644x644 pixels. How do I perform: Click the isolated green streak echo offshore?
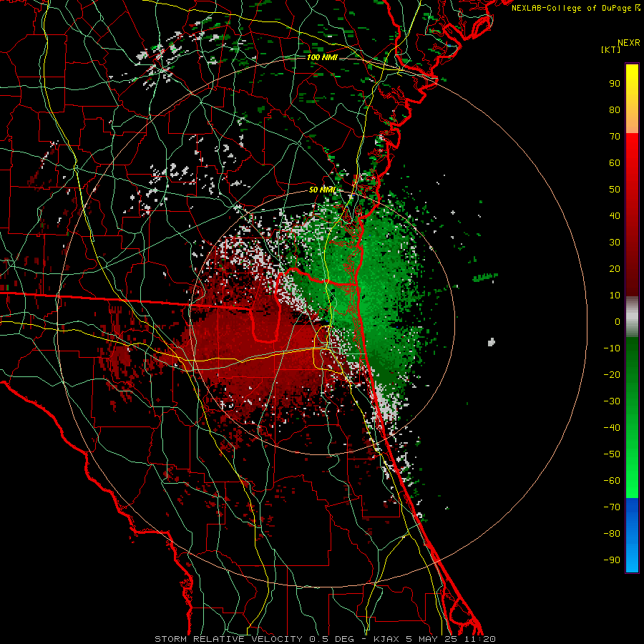point(485,277)
